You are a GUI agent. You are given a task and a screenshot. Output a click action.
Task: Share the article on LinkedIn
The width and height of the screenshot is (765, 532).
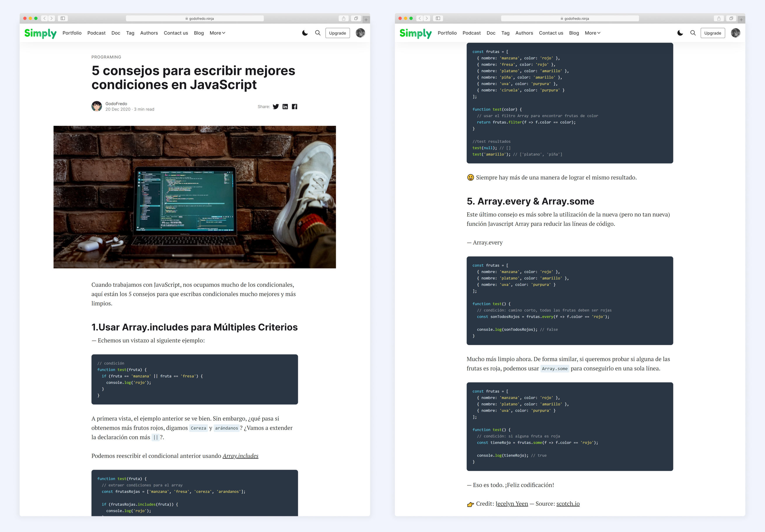[285, 106]
